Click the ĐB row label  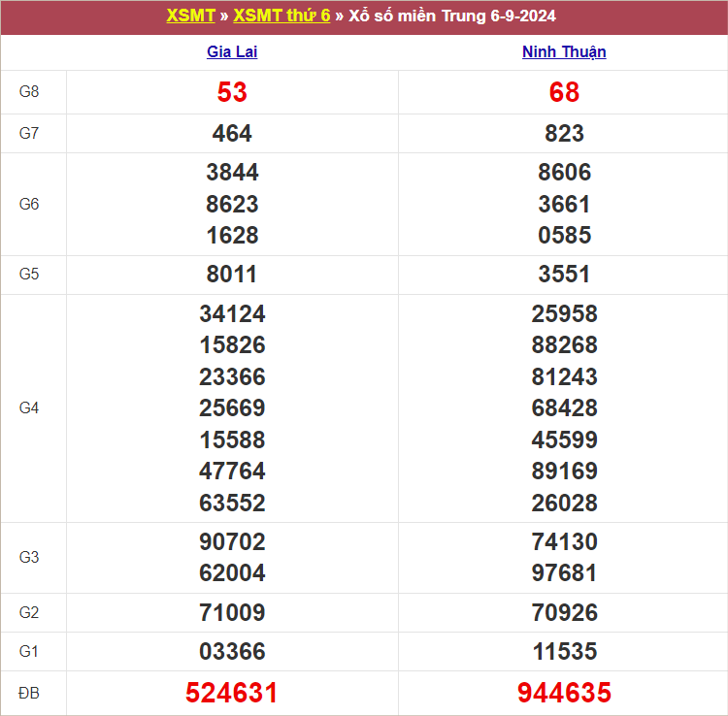pos(29,694)
